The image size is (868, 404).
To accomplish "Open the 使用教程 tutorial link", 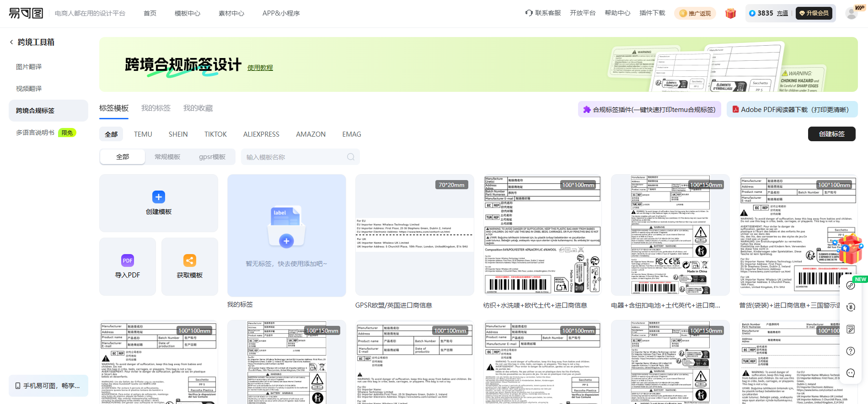I will coord(260,68).
